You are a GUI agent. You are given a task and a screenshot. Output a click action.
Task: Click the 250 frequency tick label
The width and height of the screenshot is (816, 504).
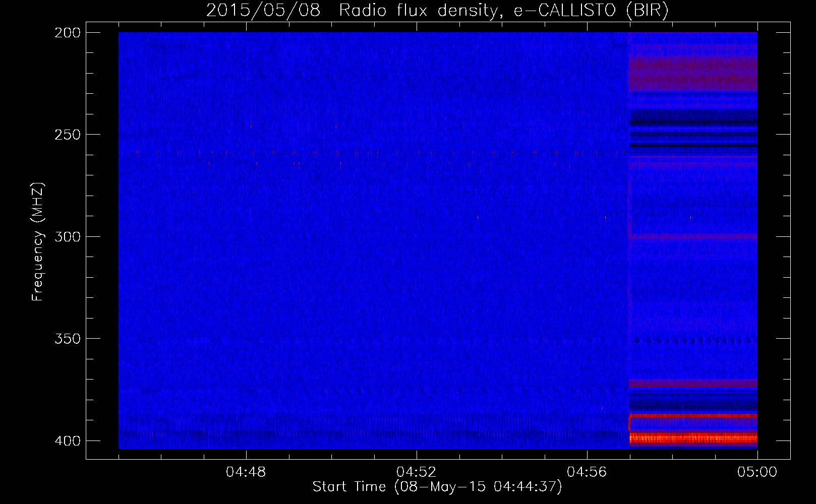(x=68, y=135)
